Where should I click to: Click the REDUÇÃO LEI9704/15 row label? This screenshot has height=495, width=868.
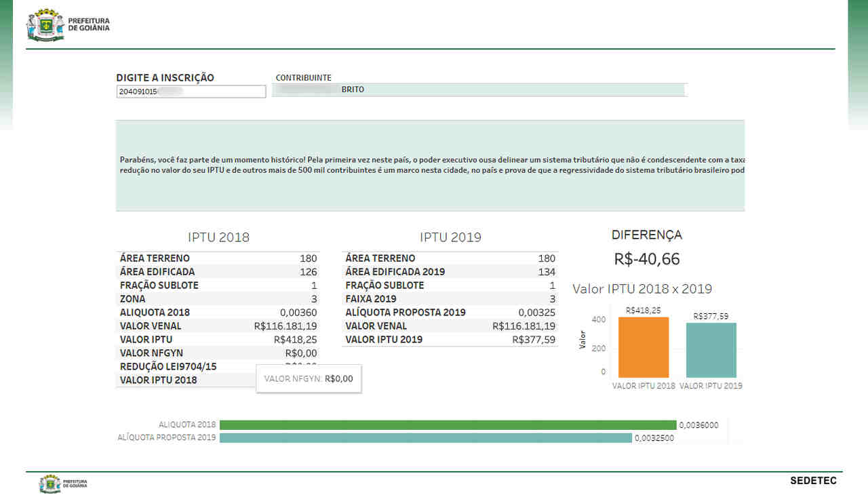tap(169, 367)
